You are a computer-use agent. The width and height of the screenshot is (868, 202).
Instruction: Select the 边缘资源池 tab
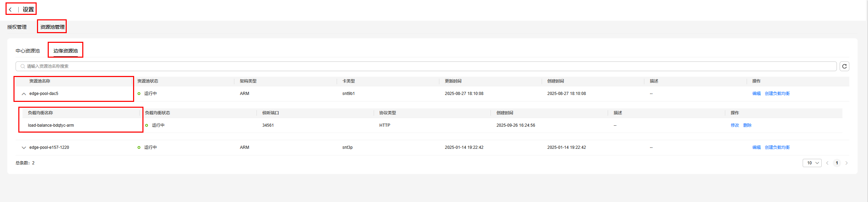(65, 51)
